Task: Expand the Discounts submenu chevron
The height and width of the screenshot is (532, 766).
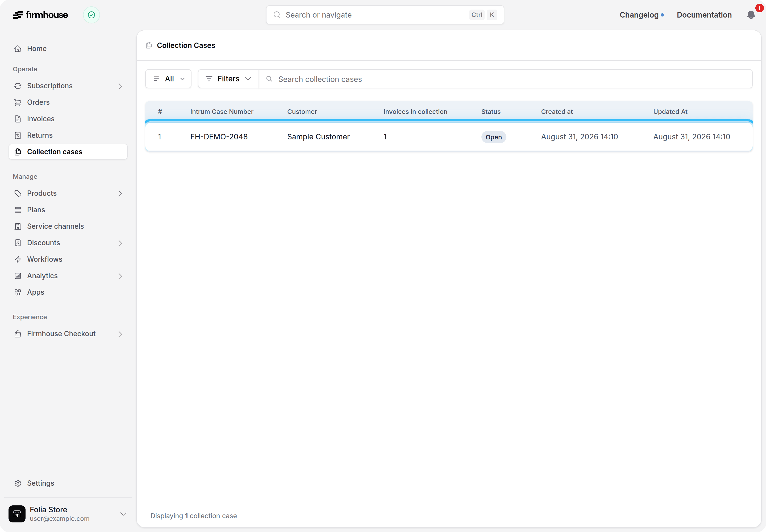Action: coord(120,243)
